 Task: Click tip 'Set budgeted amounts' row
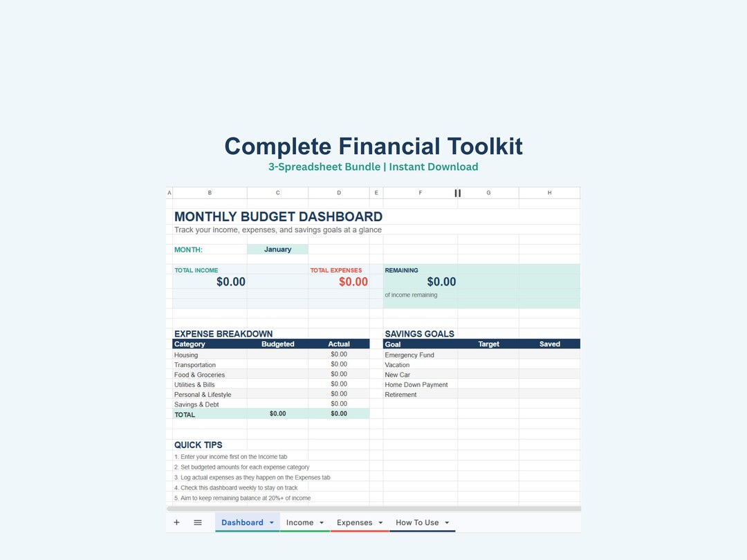coord(241,467)
